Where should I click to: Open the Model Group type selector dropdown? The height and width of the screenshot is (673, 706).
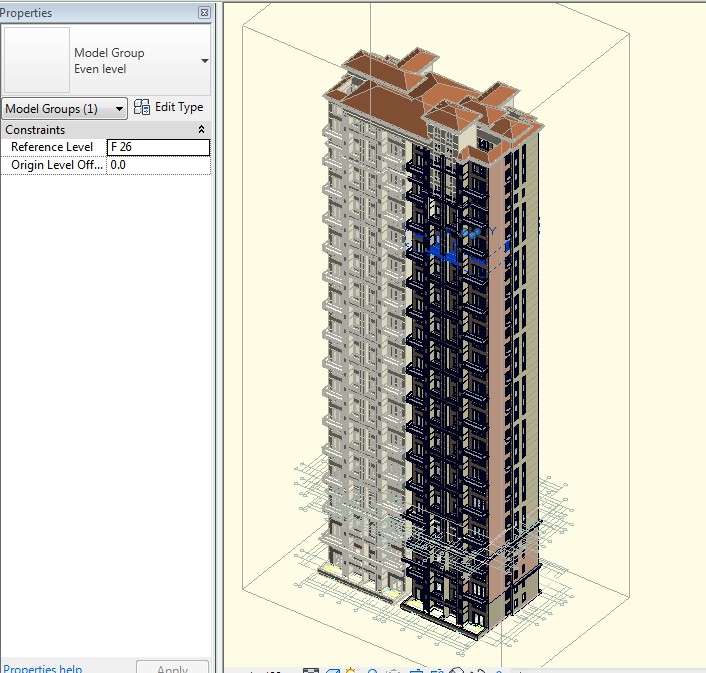[x=205, y=61]
